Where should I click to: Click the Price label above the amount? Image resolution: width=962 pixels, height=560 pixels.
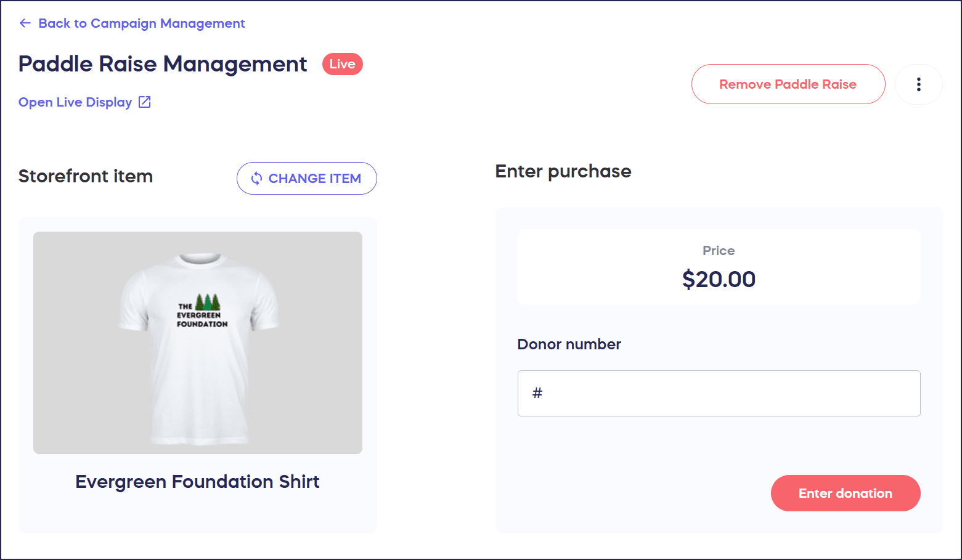(x=719, y=251)
